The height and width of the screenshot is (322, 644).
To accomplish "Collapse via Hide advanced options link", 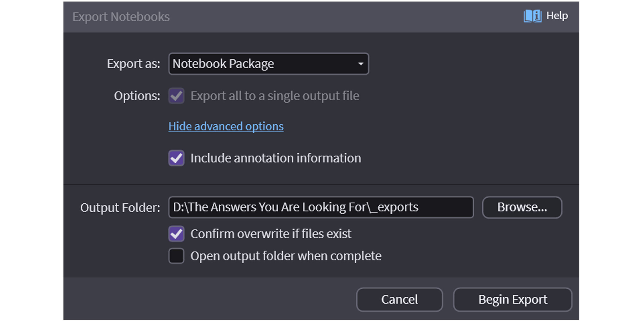I will 226,126.
